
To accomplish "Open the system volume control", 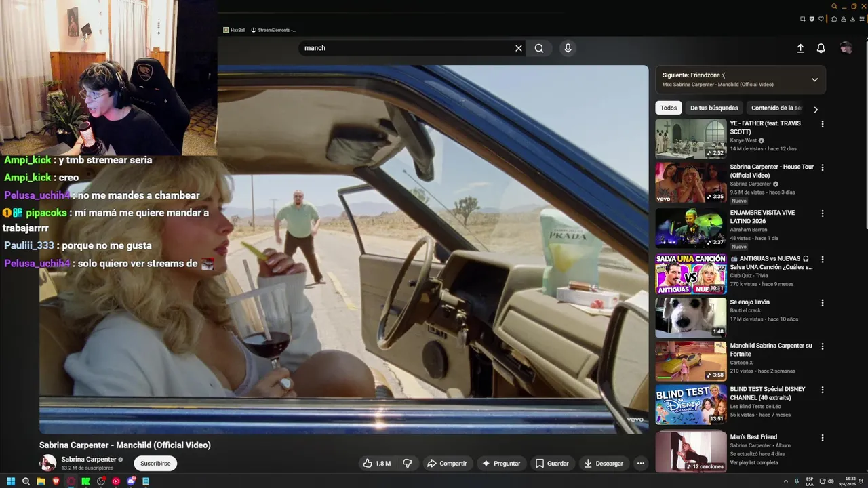I will click(x=831, y=481).
